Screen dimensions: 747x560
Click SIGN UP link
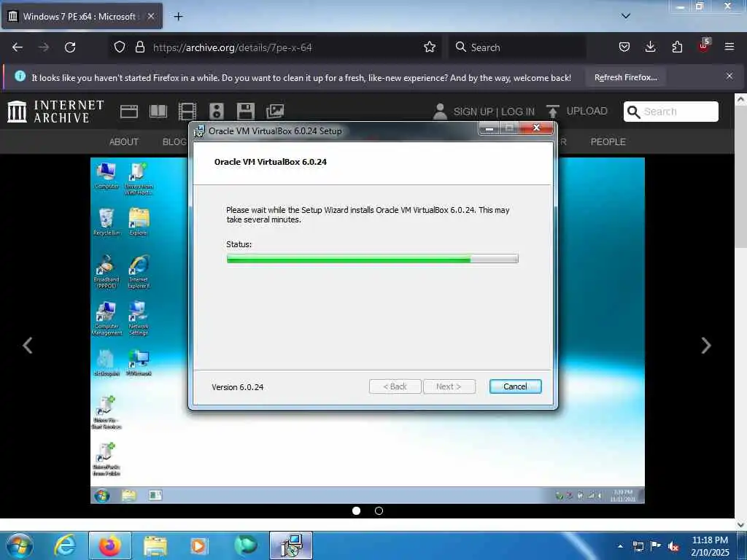pos(473,112)
